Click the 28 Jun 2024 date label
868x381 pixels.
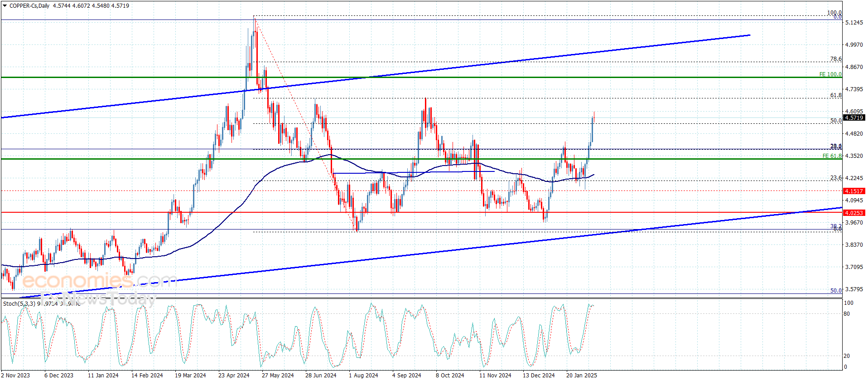coord(321,376)
